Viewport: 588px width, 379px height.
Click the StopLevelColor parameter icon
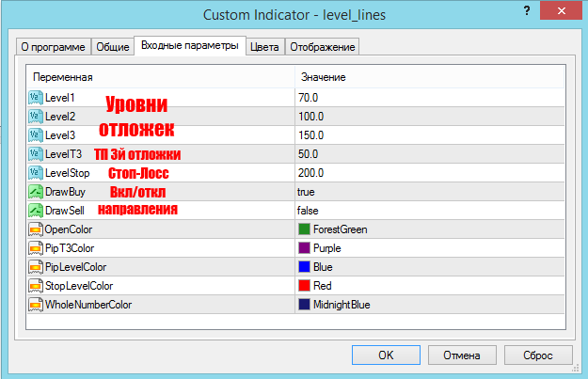[36, 286]
